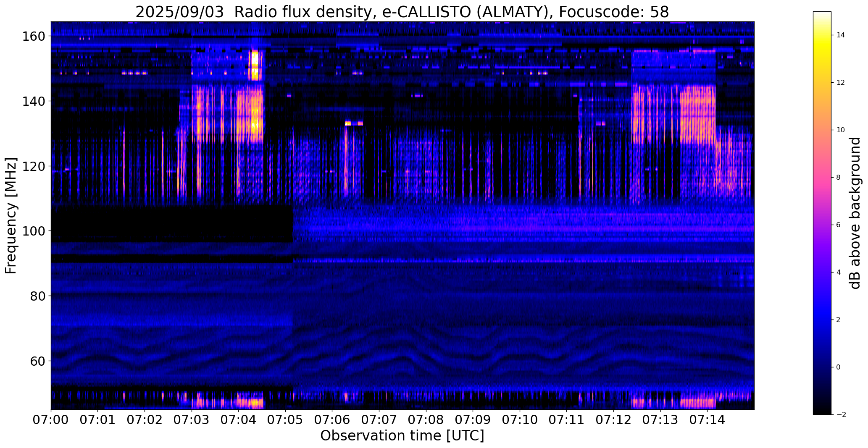The image size is (868, 448).
Task: Pick the colorbar tick label 2
Action: [839, 320]
